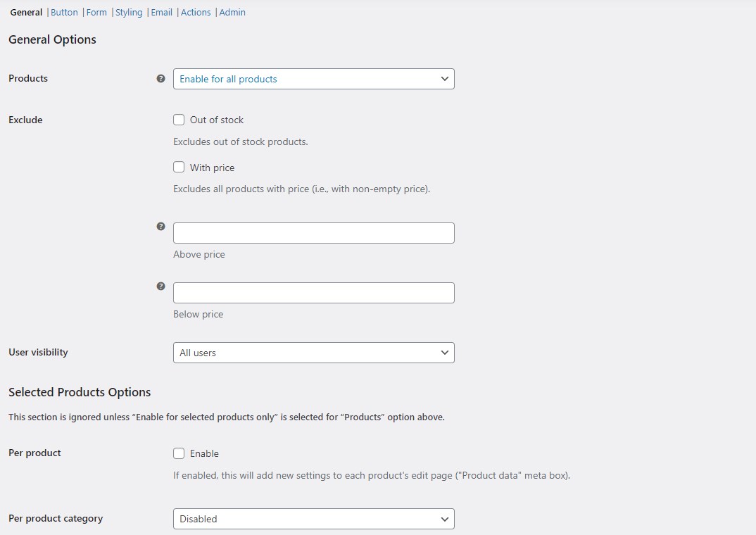Click inside the Below price input field
The height and width of the screenshot is (535, 756).
(x=313, y=292)
